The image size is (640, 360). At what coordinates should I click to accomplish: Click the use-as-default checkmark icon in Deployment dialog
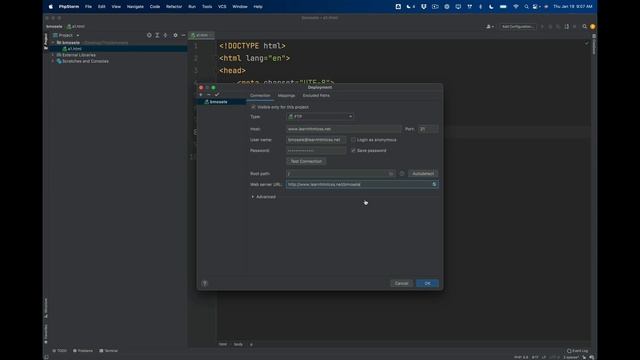tap(217, 95)
